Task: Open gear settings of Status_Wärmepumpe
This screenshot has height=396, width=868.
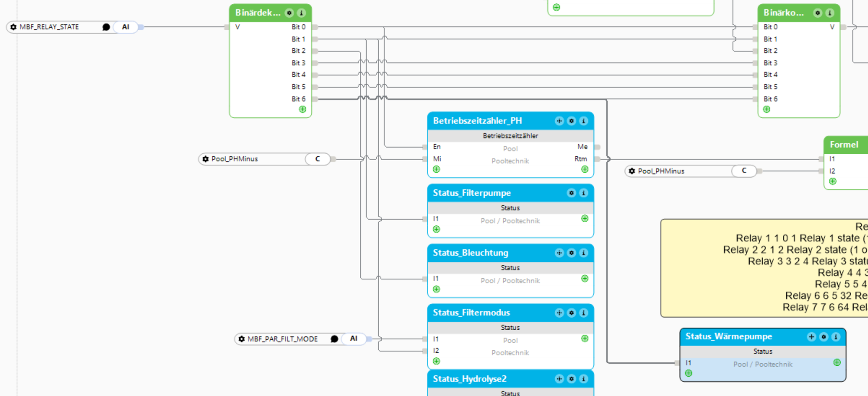Action: (824, 337)
